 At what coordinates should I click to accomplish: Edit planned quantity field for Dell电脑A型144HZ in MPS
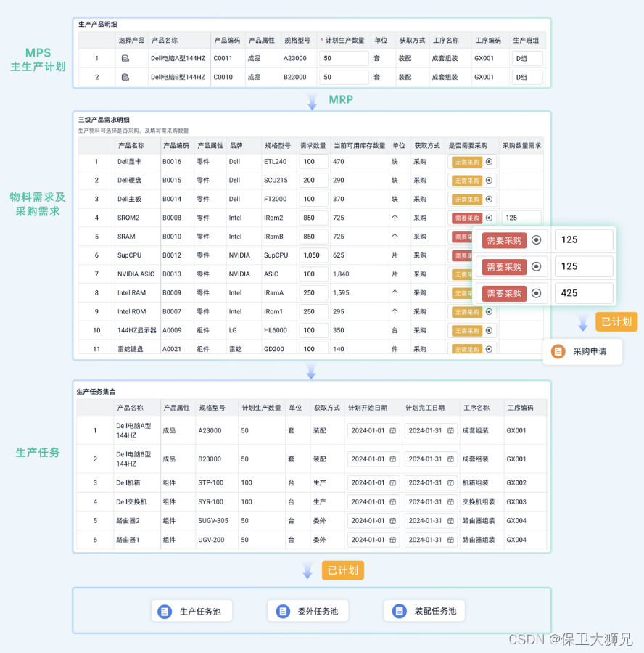(344, 58)
